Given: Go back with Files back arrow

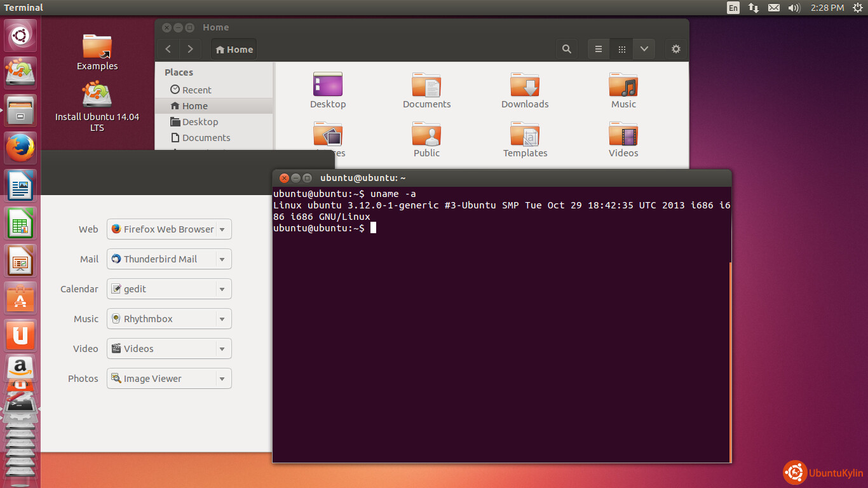Looking at the screenshot, I should 168,49.
